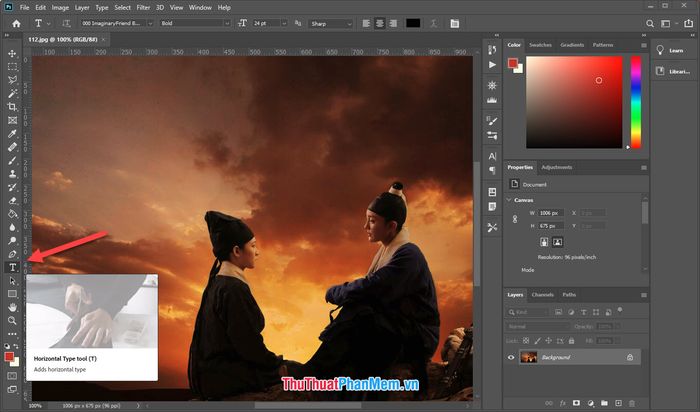Open the layer blend mode Normal dropdown
700x412 pixels.
coord(538,326)
